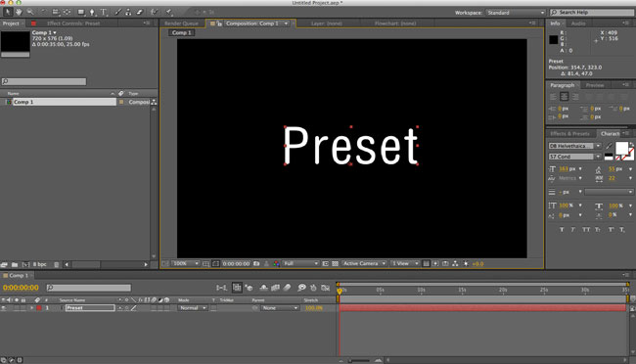Open the Workspace Standard dropdown

pyautogui.click(x=516, y=13)
